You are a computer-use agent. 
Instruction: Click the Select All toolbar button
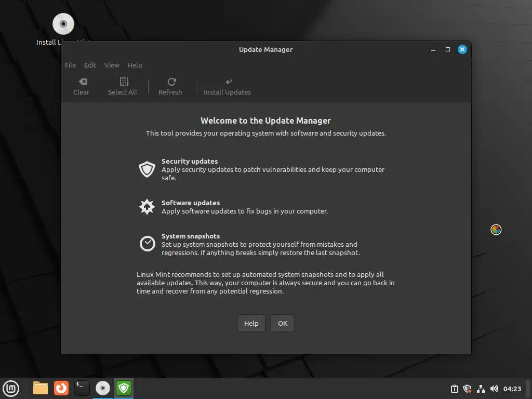122,87
